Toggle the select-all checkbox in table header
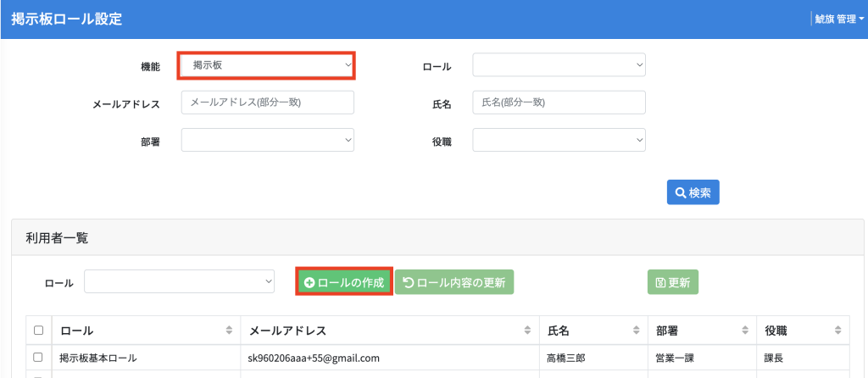The width and height of the screenshot is (868, 378). pyautogui.click(x=39, y=331)
